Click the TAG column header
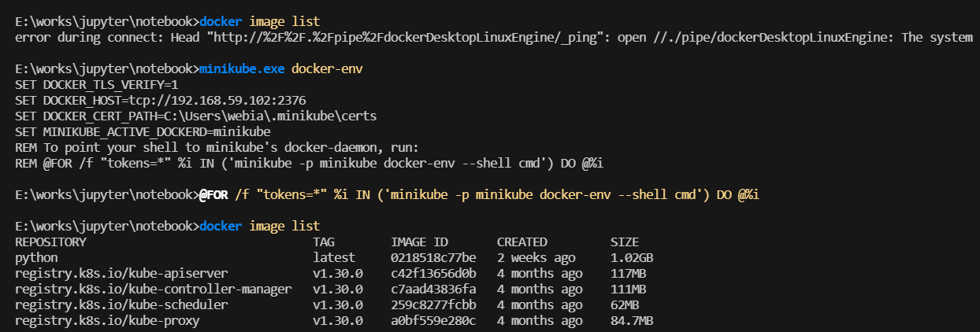 [x=323, y=242]
